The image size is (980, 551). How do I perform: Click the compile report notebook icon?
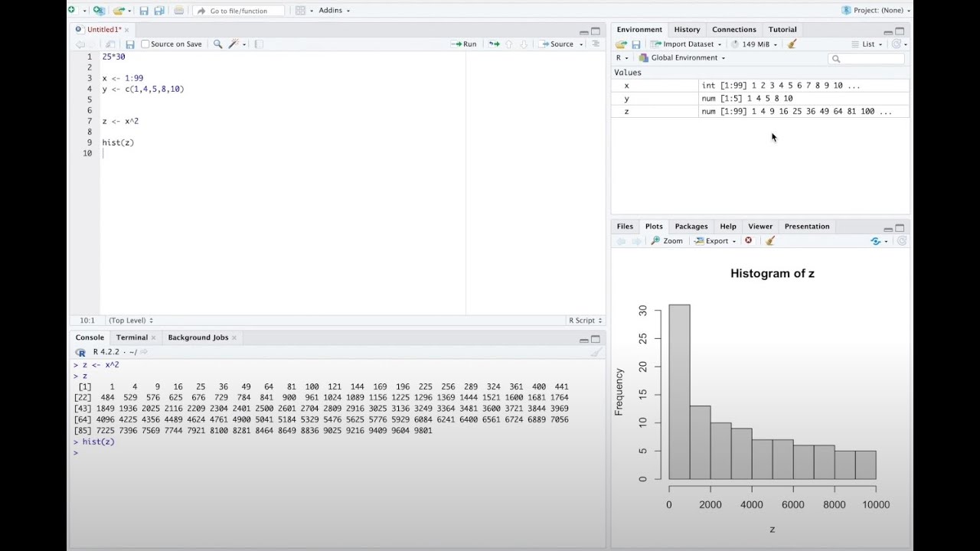click(259, 44)
